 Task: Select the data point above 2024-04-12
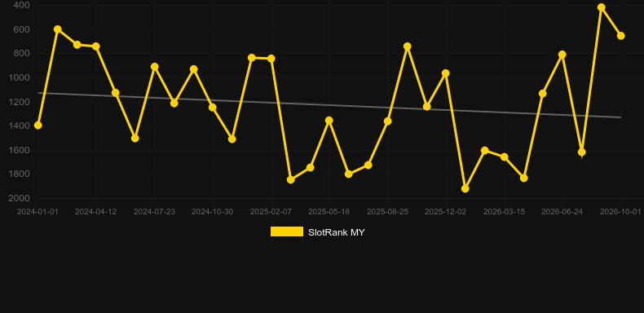coord(96,46)
